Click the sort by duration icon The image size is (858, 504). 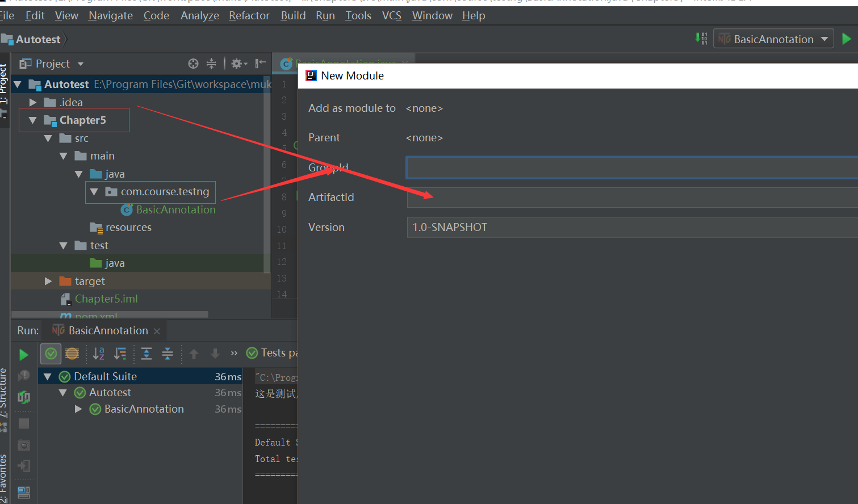120,354
